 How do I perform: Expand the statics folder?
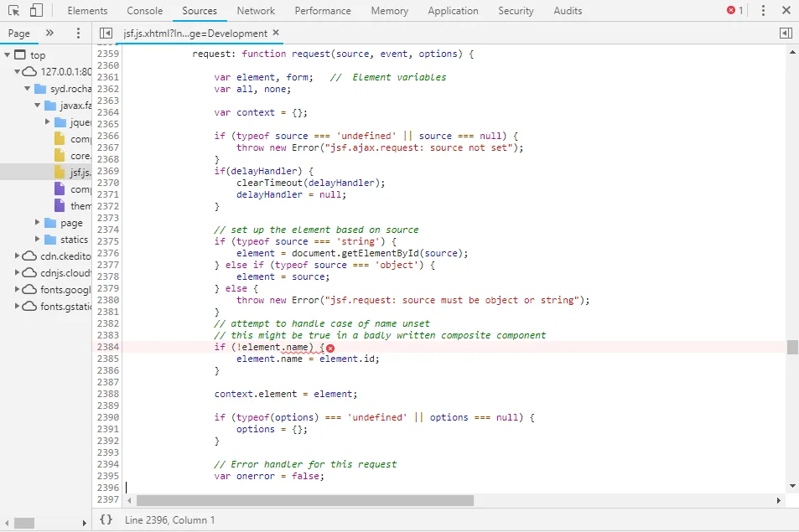(38, 240)
